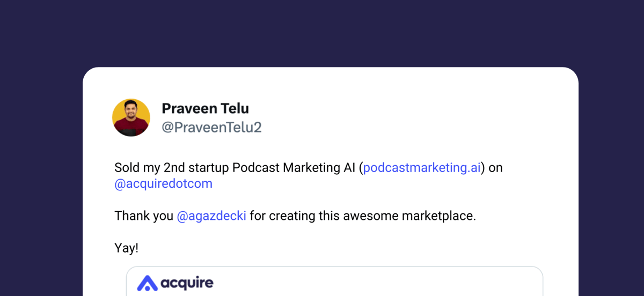Click blank white area of tweet card
This screenshot has width=644, height=296.
click(x=429, y=113)
